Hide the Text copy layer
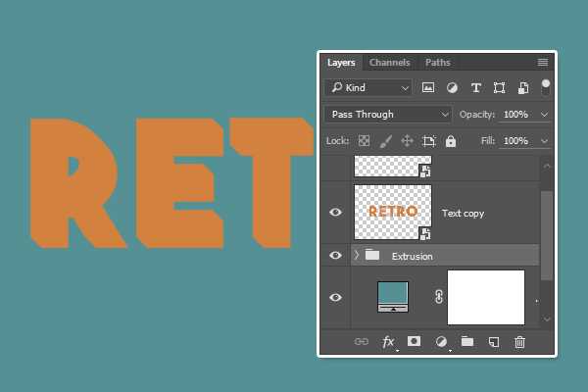Screen dimensions: 588x392 click(x=336, y=212)
